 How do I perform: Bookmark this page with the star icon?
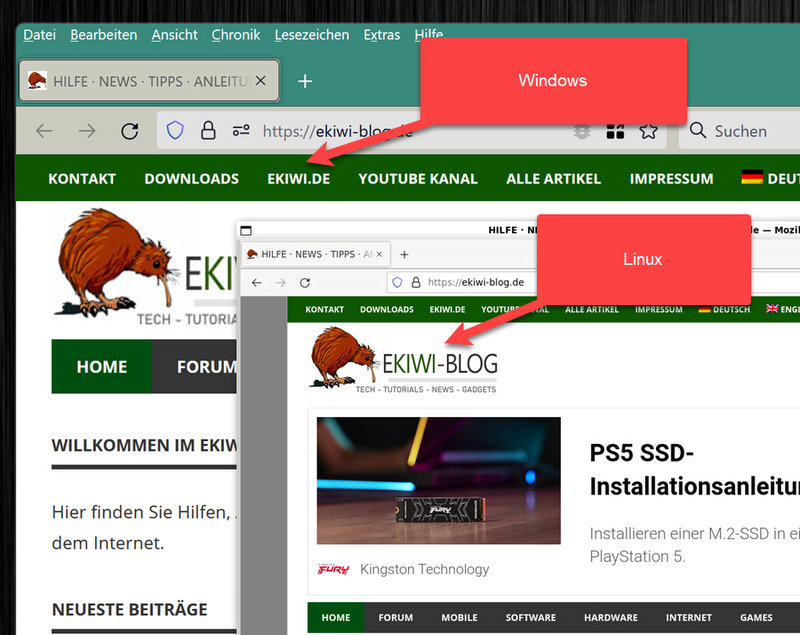coord(648,131)
